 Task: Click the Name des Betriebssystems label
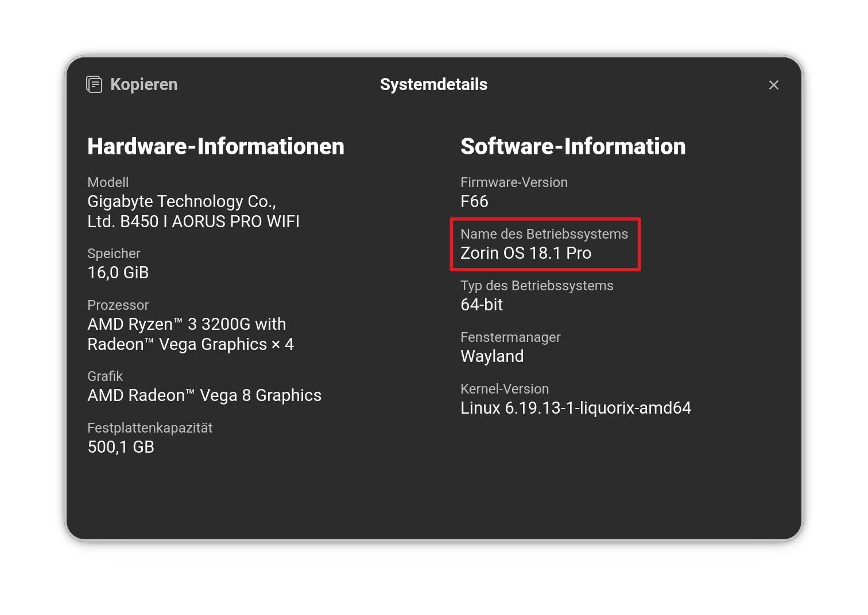[544, 234]
